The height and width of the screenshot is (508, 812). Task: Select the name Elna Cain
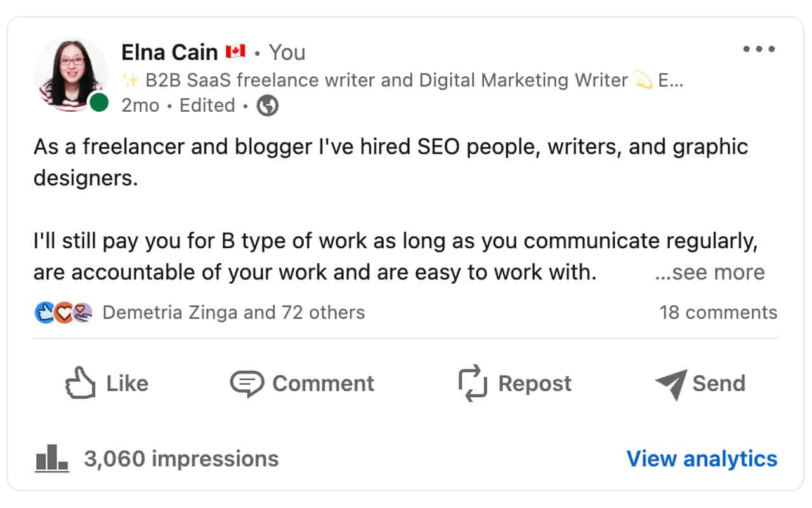click(x=169, y=52)
